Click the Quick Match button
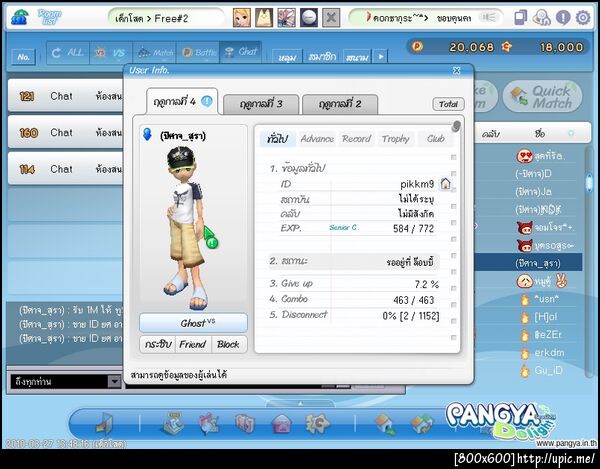The height and width of the screenshot is (469, 600). tap(543, 96)
